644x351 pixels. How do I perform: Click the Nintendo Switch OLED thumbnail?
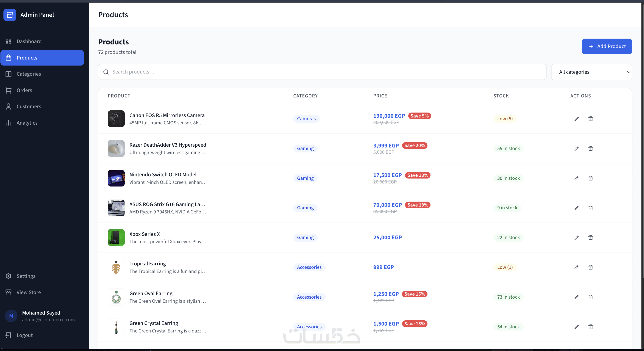[116, 178]
